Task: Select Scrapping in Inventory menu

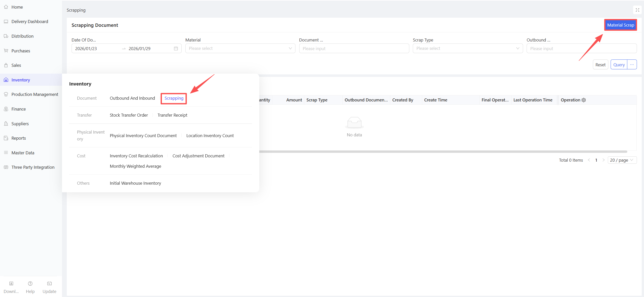Action: pos(174,98)
